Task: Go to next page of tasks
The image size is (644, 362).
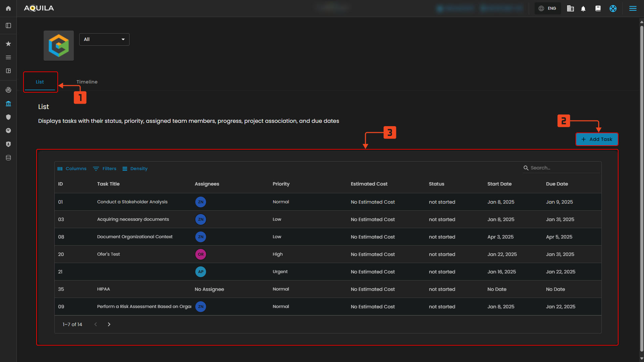Action: (x=109, y=324)
